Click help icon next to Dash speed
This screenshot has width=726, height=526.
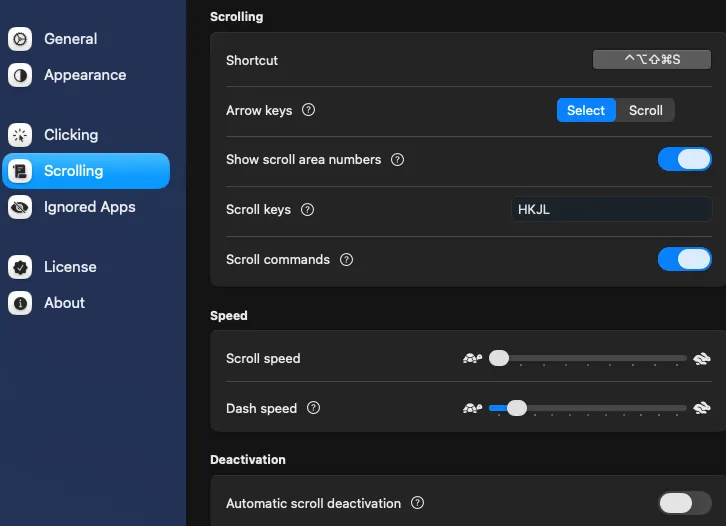coord(314,408)
